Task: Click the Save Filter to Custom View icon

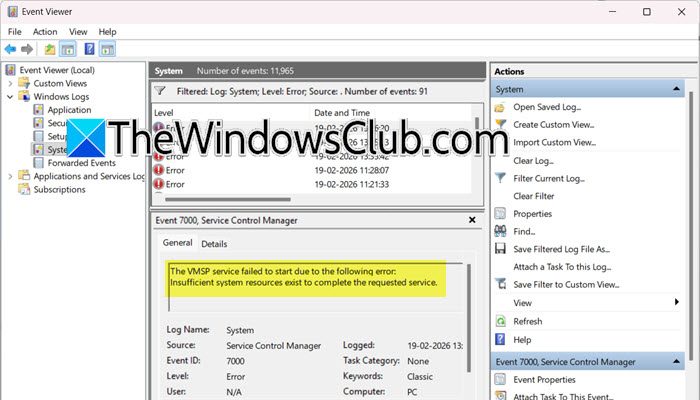Action: (500, 284)
